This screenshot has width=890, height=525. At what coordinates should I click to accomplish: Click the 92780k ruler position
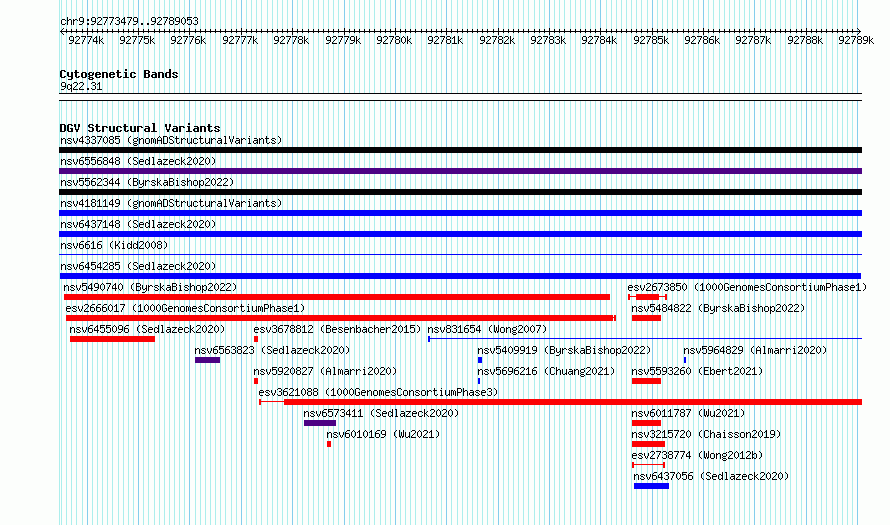(x=394, y=40)
